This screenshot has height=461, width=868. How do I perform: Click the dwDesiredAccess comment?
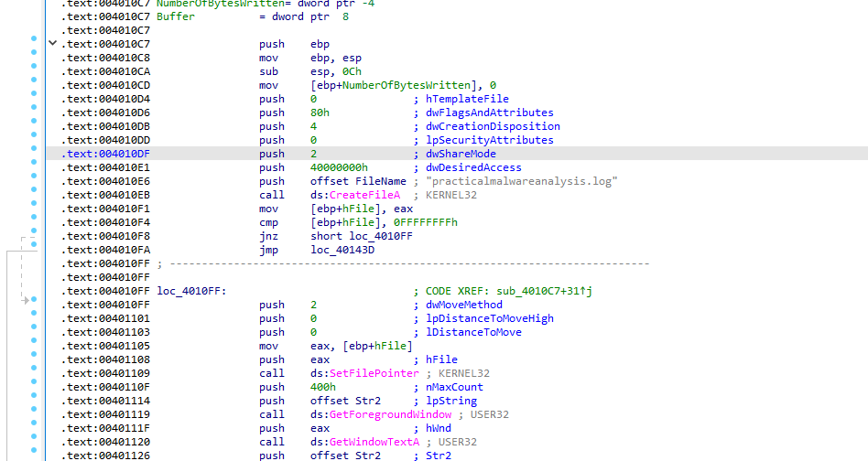(473, 167)
